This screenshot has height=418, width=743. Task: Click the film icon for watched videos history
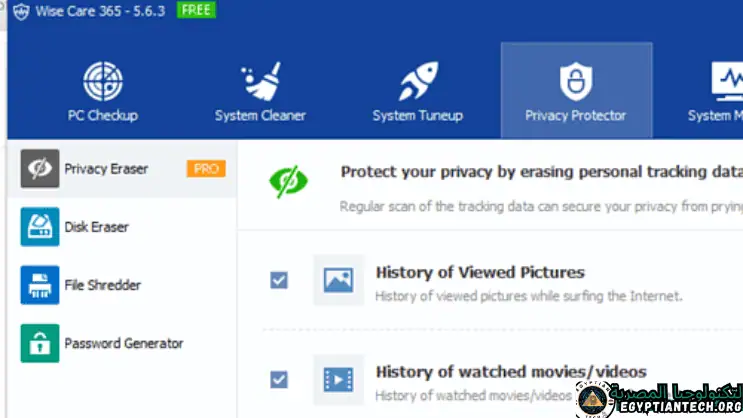338,379
